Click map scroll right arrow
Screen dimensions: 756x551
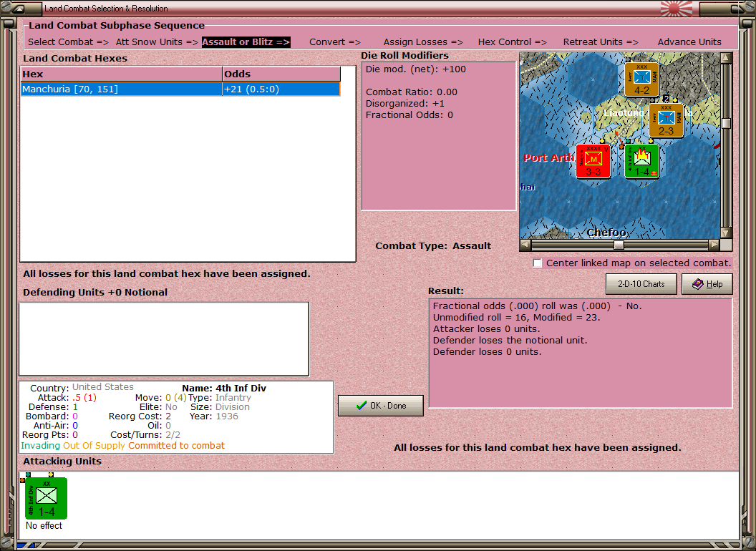(x=714, y=245)
